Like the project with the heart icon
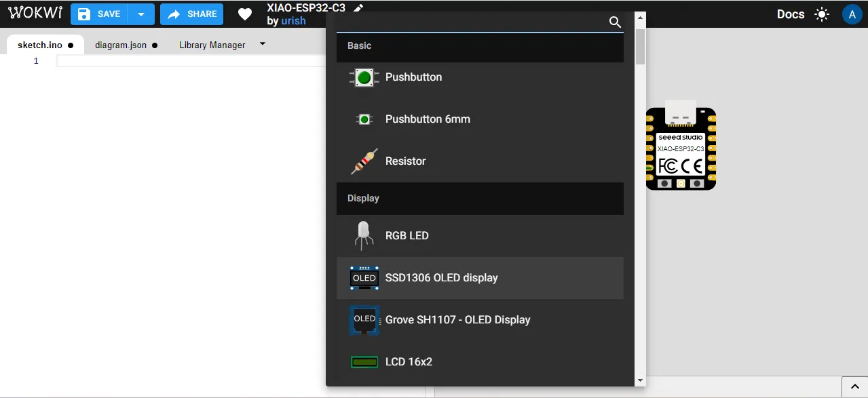Viewport: 868px width, 398px height. coord(245,14)
